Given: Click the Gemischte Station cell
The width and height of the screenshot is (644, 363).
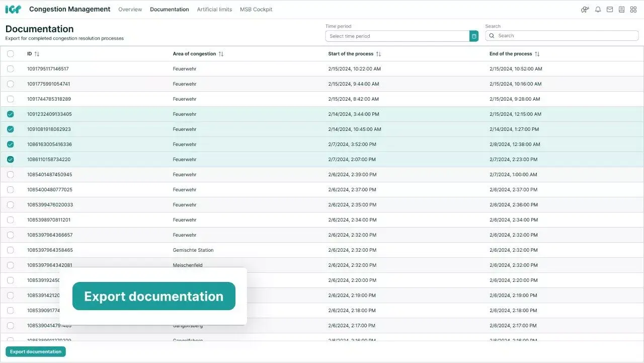Looking at the screenshot, I should click(193, 250).
